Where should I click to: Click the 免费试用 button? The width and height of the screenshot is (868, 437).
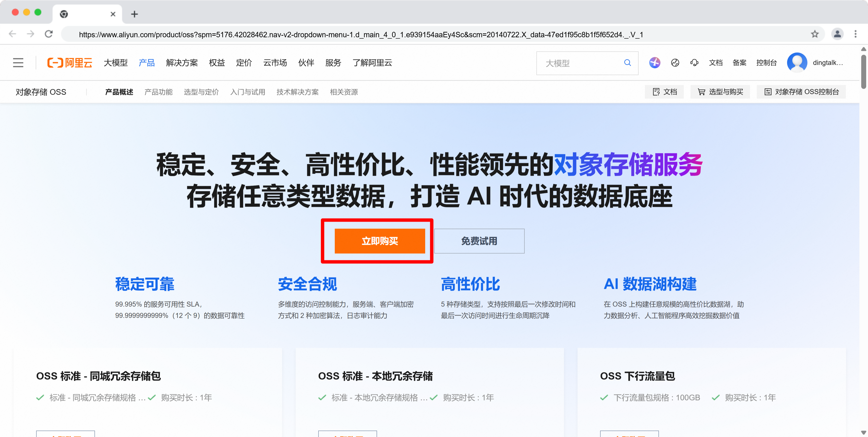tap(479, 241)
